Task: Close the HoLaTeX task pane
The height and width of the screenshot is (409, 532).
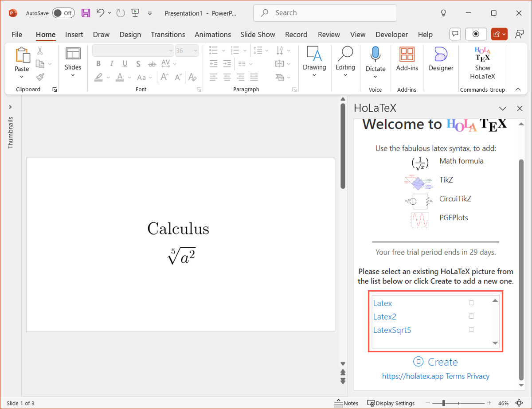Action: (x=520, y=109)
